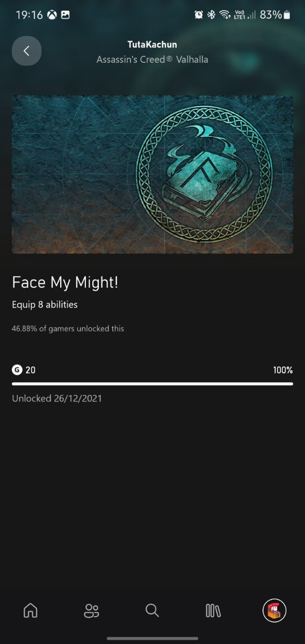The width and height of the screenshot is (305, 644).
Task: Tap the back arrow button
Action: (26, 51)
